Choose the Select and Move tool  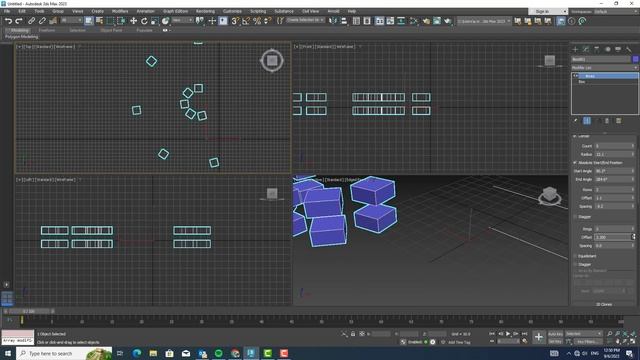[x=133, y=21]
